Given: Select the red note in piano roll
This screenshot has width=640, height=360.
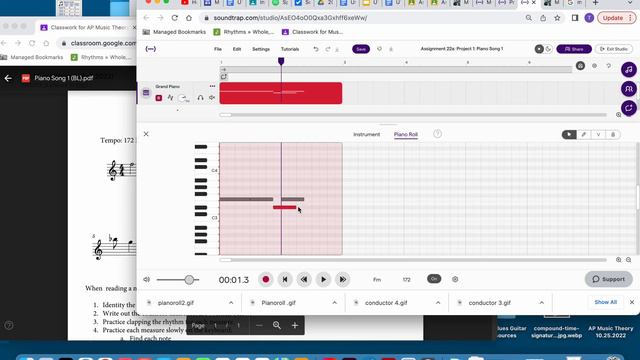Looking at the screenshot, I should (284, 207).
